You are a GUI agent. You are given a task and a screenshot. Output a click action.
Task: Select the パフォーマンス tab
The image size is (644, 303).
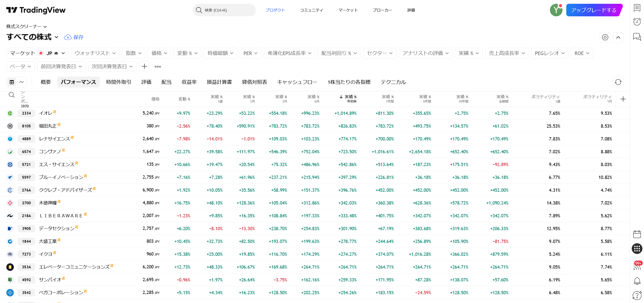tap(78, 82)
